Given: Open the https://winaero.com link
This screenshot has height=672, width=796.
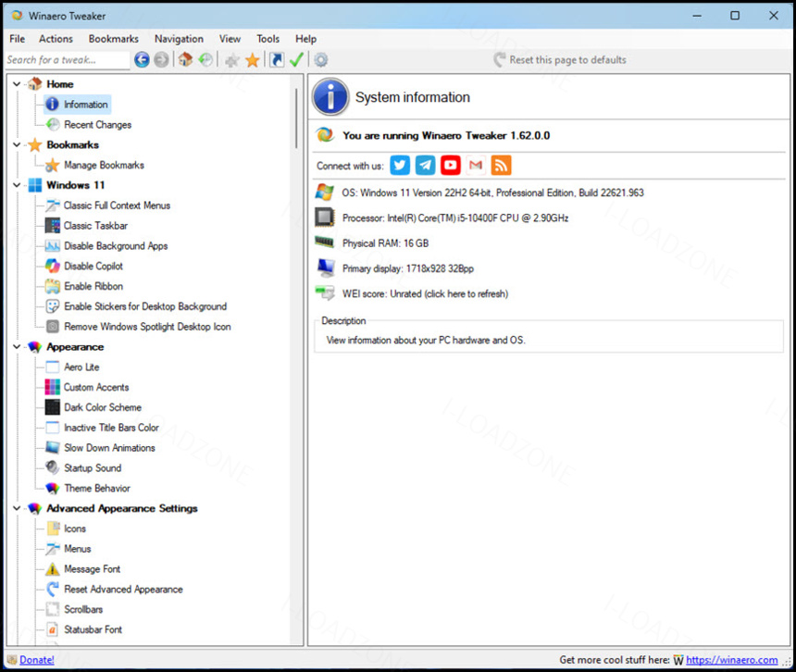Looking at the screenshot, I should point(732,660).
